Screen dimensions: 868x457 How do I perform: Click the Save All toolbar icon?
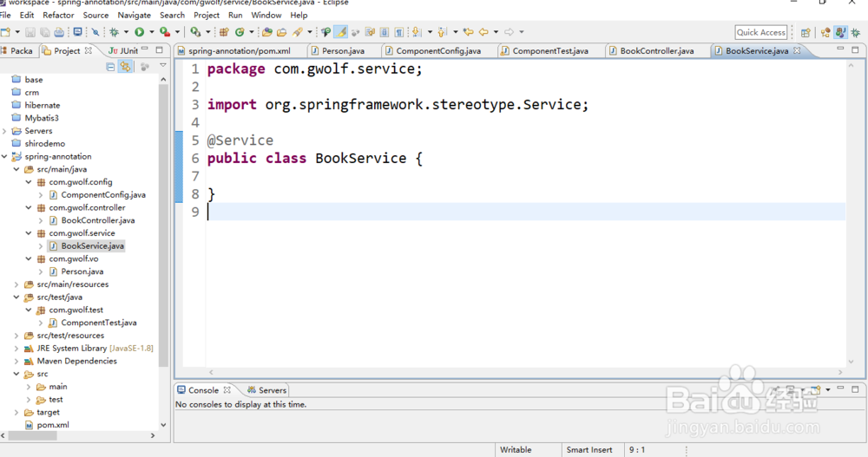(45, 32)
